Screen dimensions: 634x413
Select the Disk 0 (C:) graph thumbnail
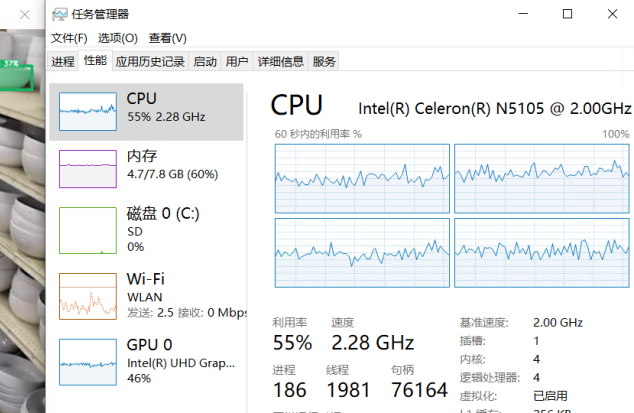tap(87, 230)
